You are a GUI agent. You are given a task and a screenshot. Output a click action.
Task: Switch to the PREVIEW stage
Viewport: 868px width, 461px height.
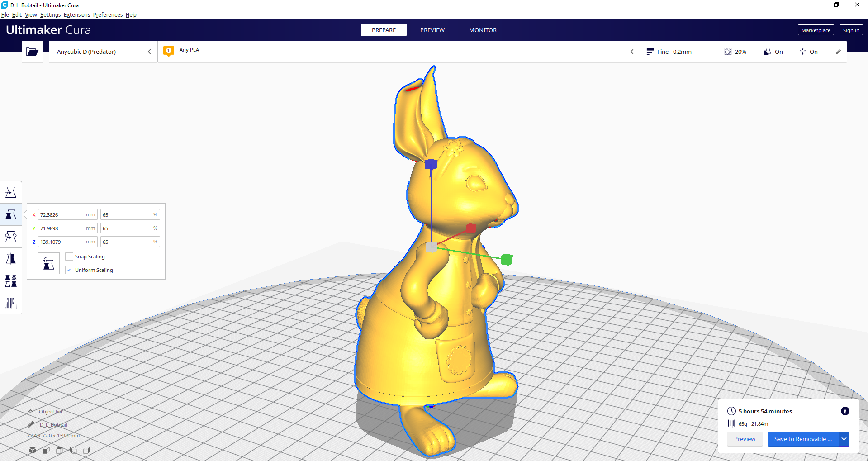coord(432,30)
